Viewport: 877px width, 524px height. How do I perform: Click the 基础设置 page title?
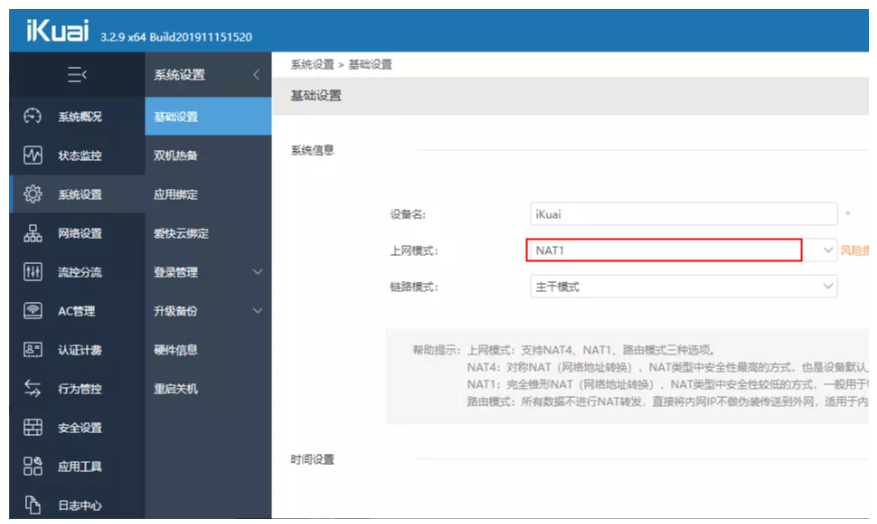tap(315, 96)
